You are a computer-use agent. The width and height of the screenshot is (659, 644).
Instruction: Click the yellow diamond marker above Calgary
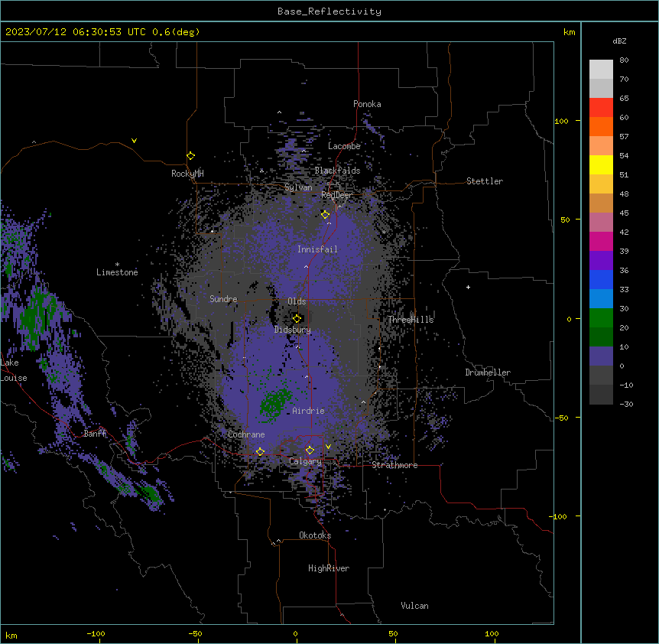[x=310, y=450]
